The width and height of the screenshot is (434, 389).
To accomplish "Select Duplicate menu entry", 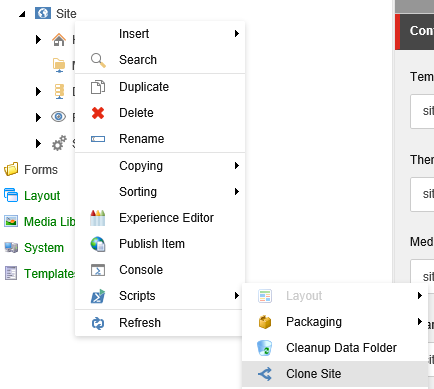I will pyautogui.click(x=160, y=87).
